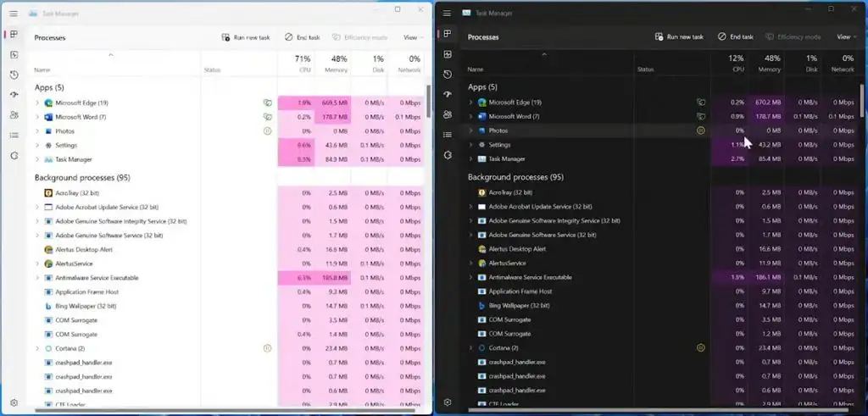Open App history in light Task Manager sidebar

pyautogui.click(x=14, y=75)
